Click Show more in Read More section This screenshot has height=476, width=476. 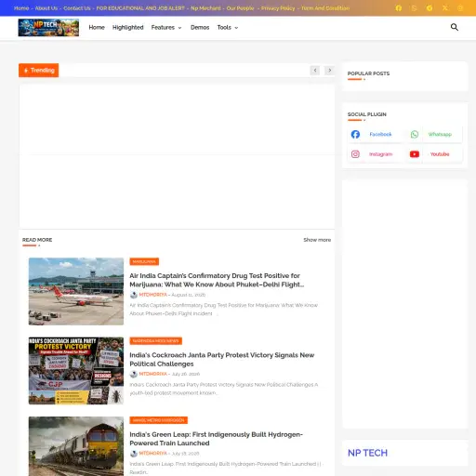tap(317, 240)
